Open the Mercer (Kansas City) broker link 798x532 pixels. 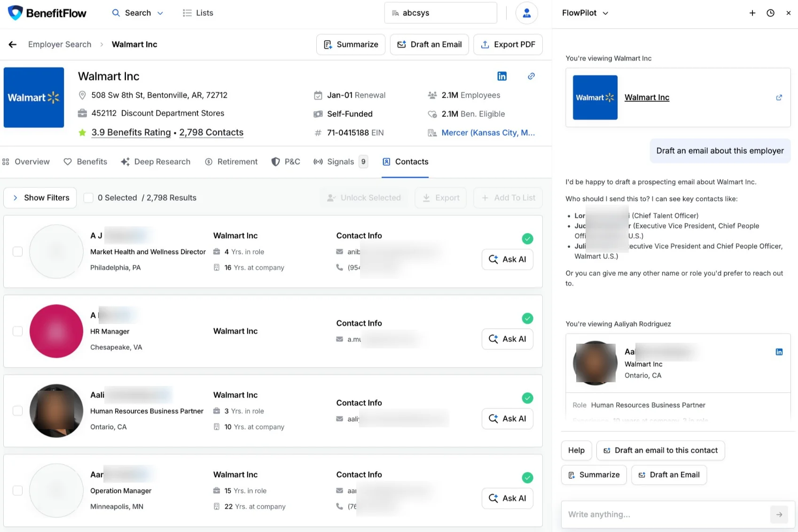488,133
